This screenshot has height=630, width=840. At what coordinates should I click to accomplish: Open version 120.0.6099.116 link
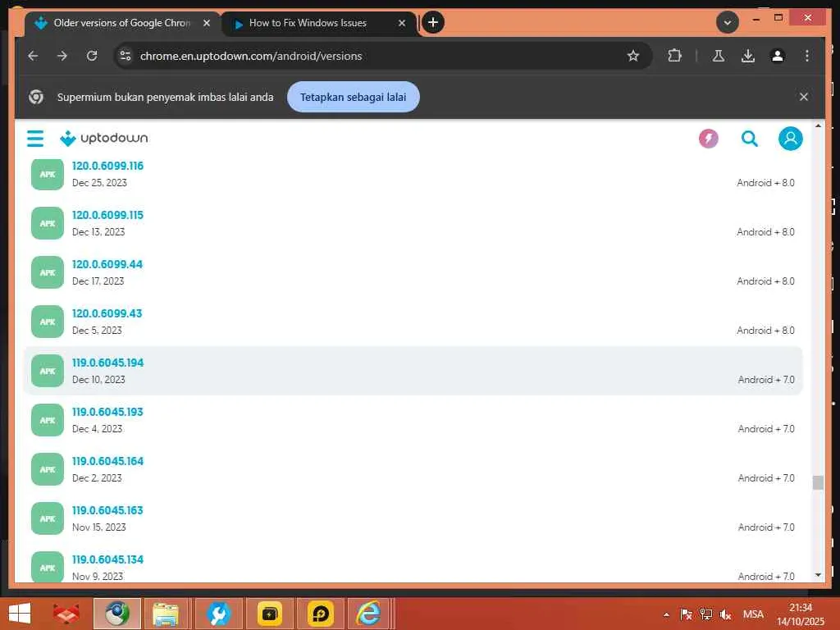tap(107, 166)
